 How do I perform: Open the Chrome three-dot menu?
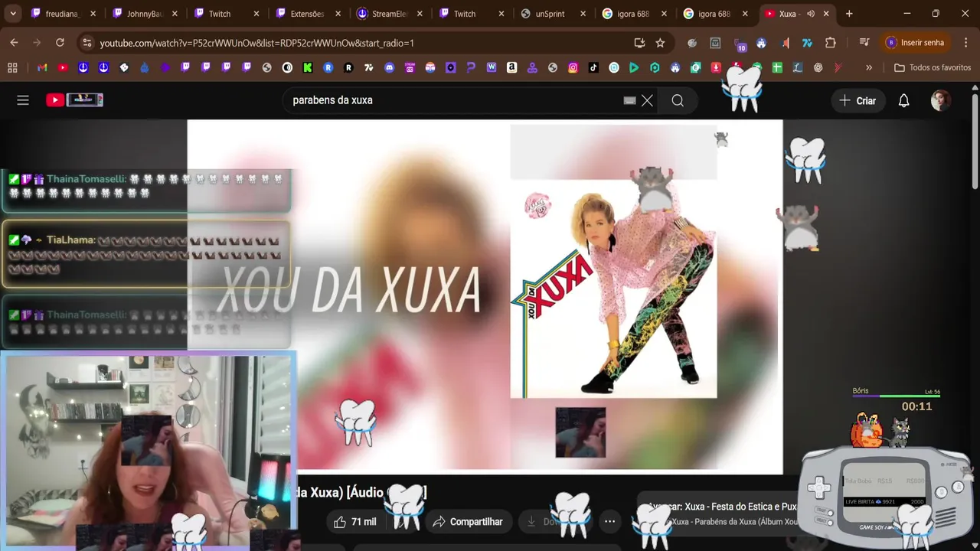(x=965, y=43)
